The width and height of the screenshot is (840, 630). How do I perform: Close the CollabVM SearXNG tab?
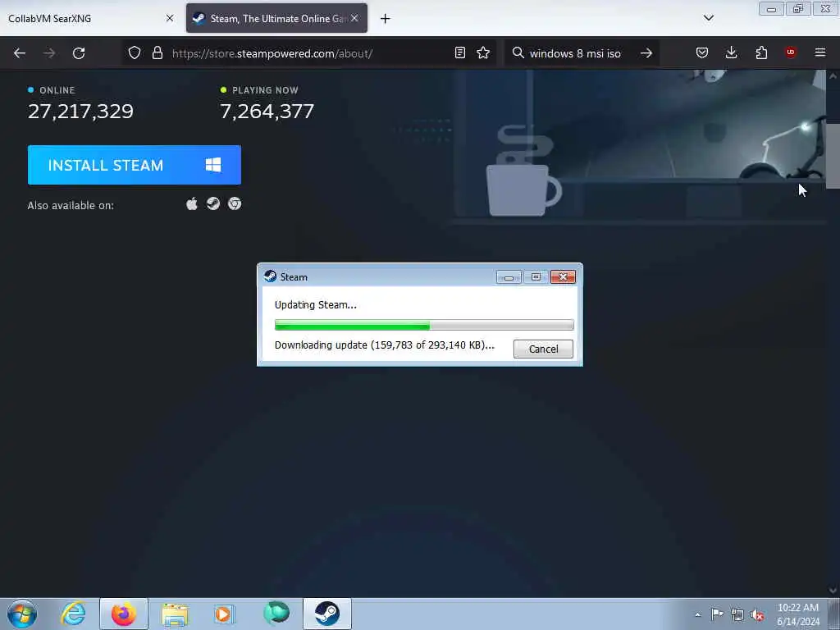[x=170, y=18]
